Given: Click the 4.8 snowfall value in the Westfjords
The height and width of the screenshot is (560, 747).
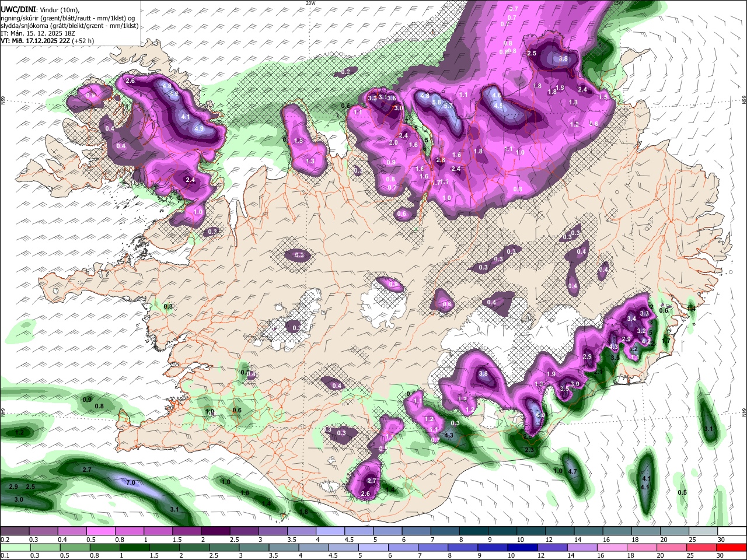Looking at the screenshot, I should (167, 86).
